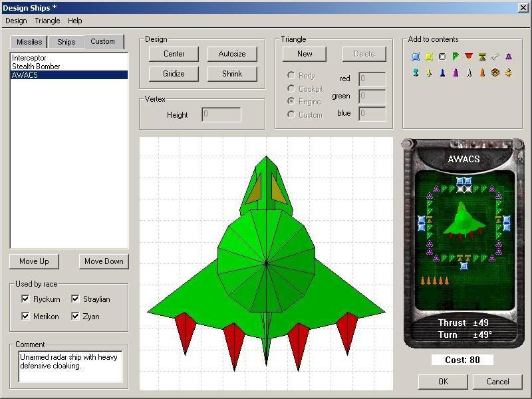Screen dimensions: 532x399
Task: Select AWACS in the ship list
Action: click(x=69, y=74)
